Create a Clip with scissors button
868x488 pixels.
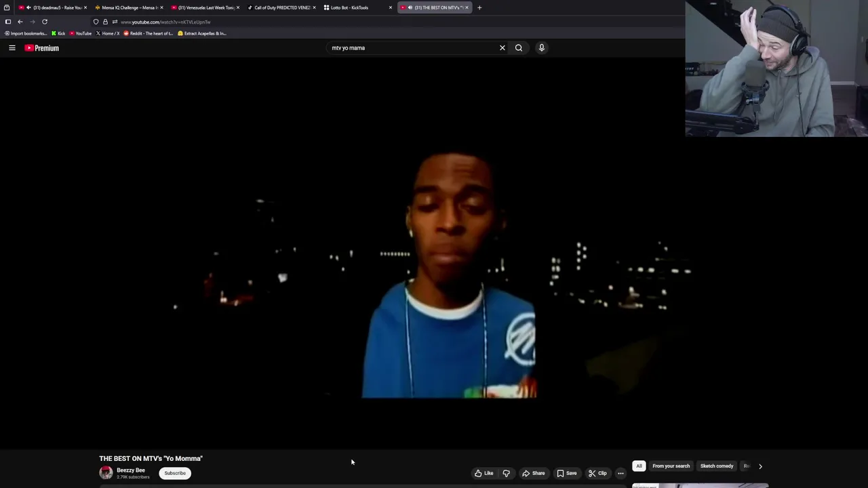pyautogui.click(x=597, y=473)
